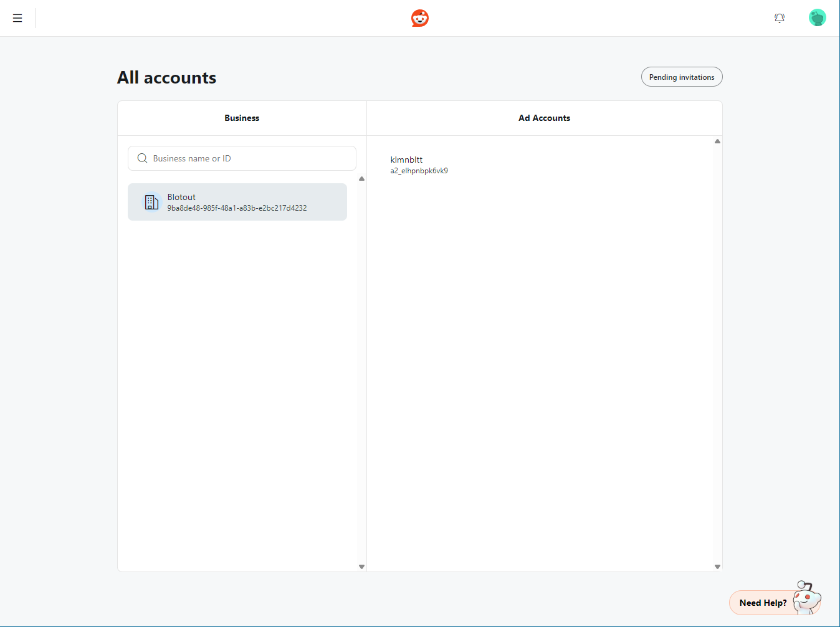Click the building icon beside Blotout
Viewport: 840px width, 627px height.
(x=151, y=202)
